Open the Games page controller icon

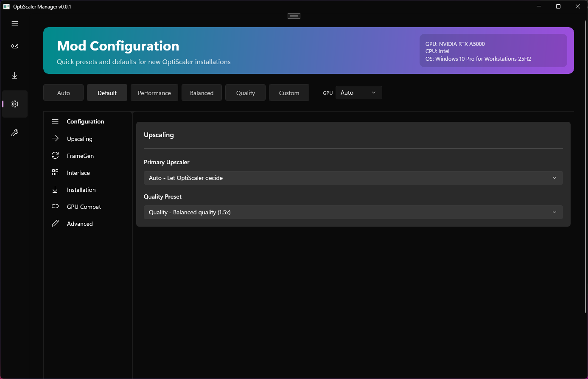[x=15, y=46]
